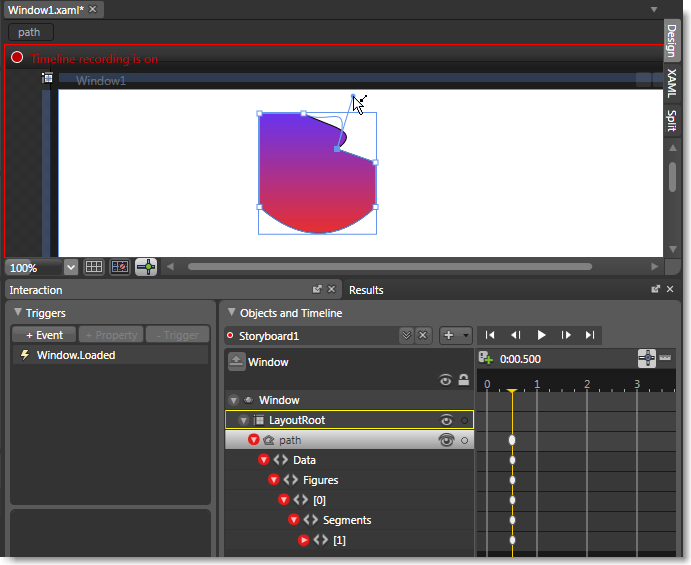Close Storyboard1
This screenshot has width=691, height=565.
(x=423, y=335)
